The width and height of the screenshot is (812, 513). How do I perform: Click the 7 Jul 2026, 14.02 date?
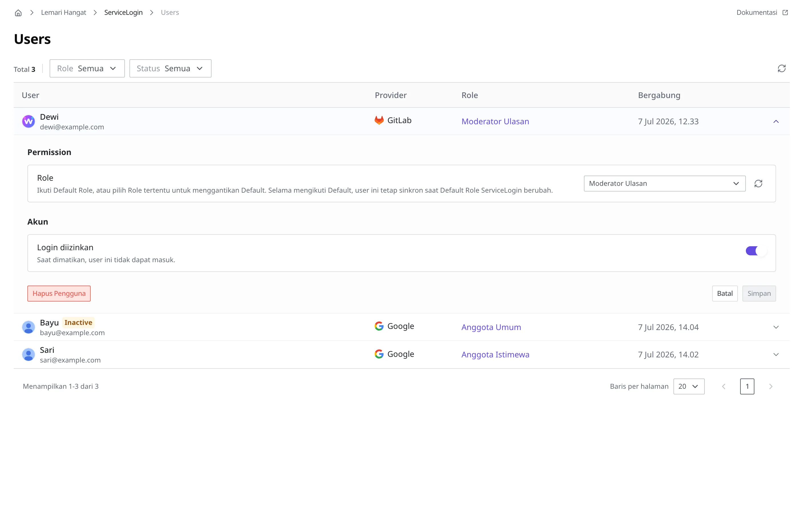pyautogui.click(x=668, y=354)
